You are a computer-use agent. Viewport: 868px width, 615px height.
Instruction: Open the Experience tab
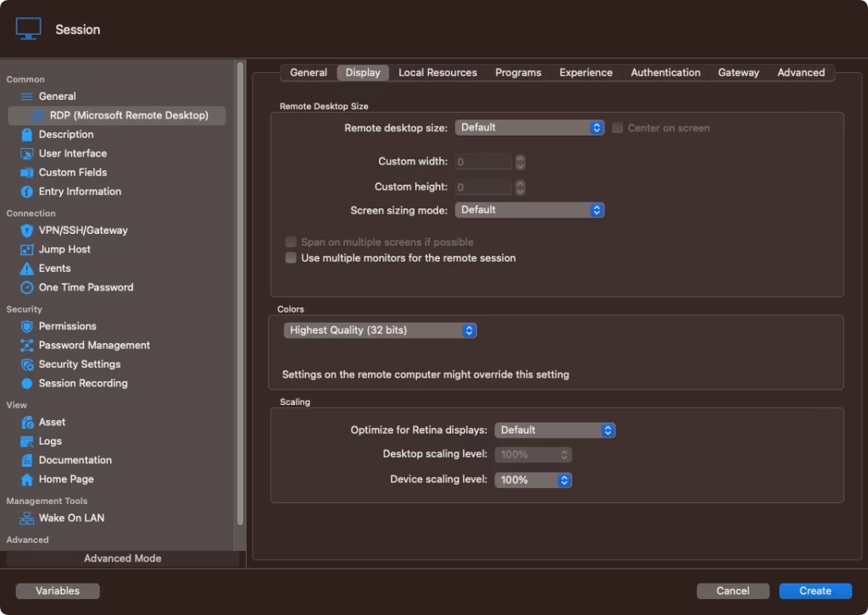point(586,72)
